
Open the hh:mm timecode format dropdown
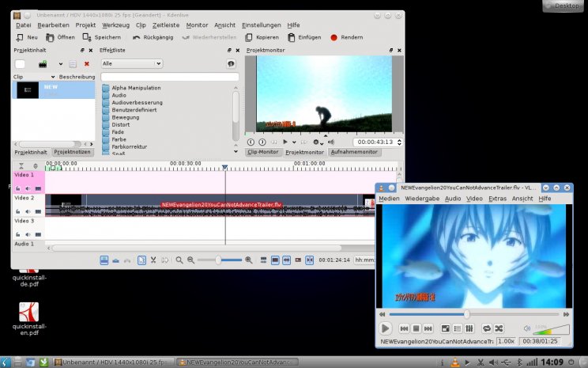364,260
